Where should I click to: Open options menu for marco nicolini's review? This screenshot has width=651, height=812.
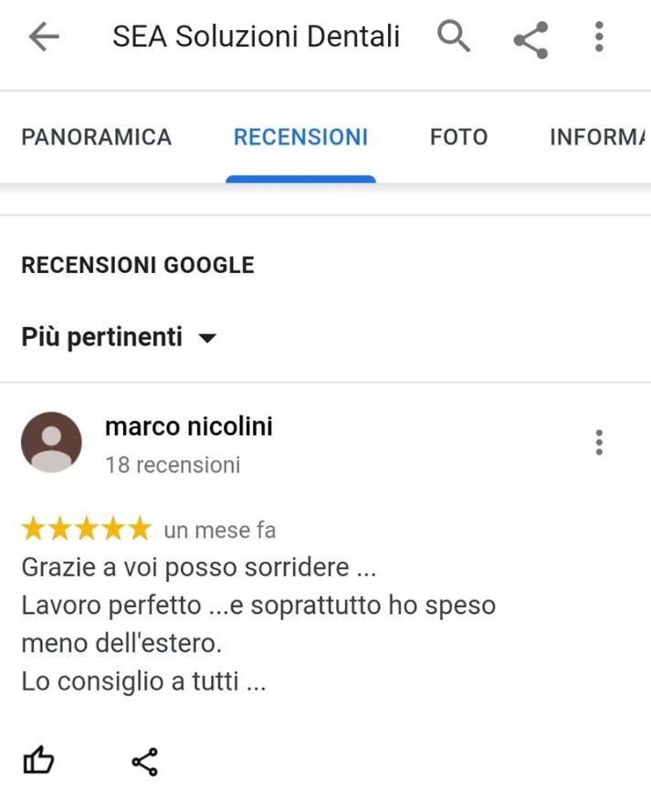599,442
